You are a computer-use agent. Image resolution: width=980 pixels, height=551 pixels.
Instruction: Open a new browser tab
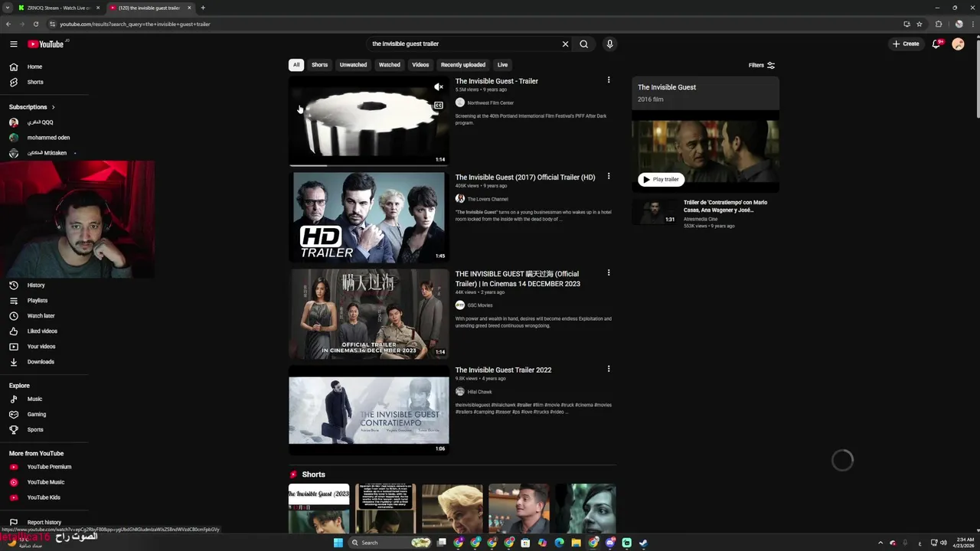click(x=203, y=8)
